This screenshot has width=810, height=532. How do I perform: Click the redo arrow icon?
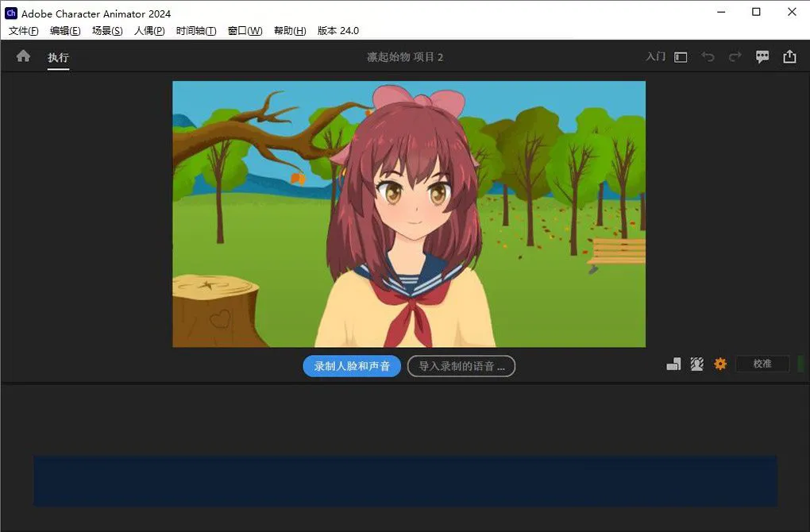point(735,57)
